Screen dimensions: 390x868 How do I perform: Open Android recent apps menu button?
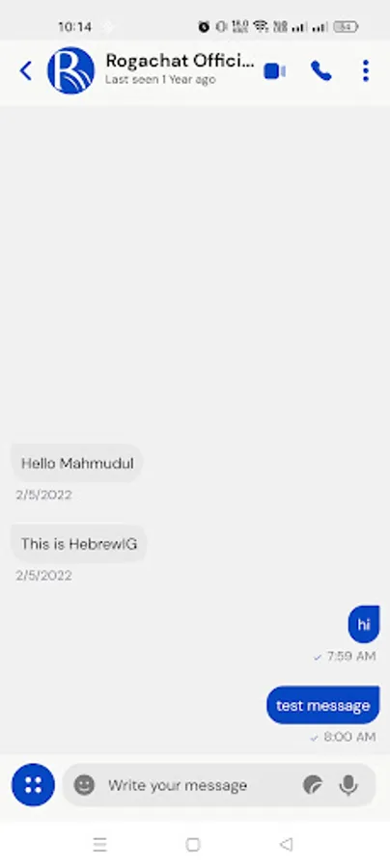click(x=99, y=844)
